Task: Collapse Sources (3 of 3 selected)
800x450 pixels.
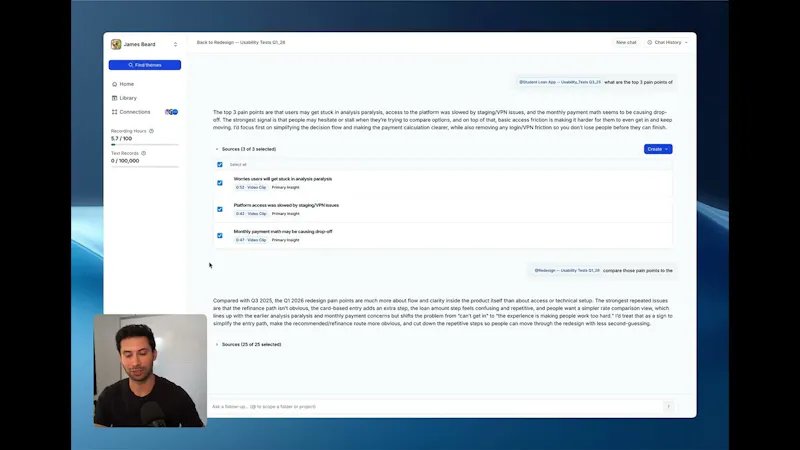Action: pyautogui.click(x=245, y=149)
